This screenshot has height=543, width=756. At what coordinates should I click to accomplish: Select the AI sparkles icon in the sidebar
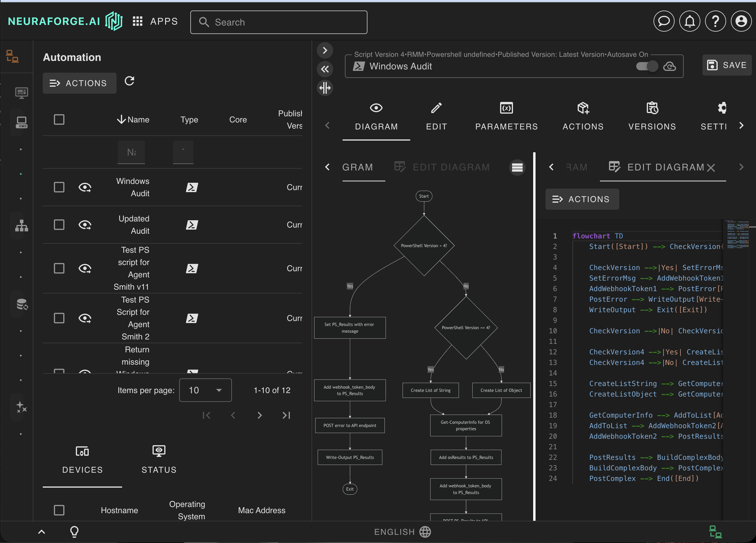click(x=21, y=407)
